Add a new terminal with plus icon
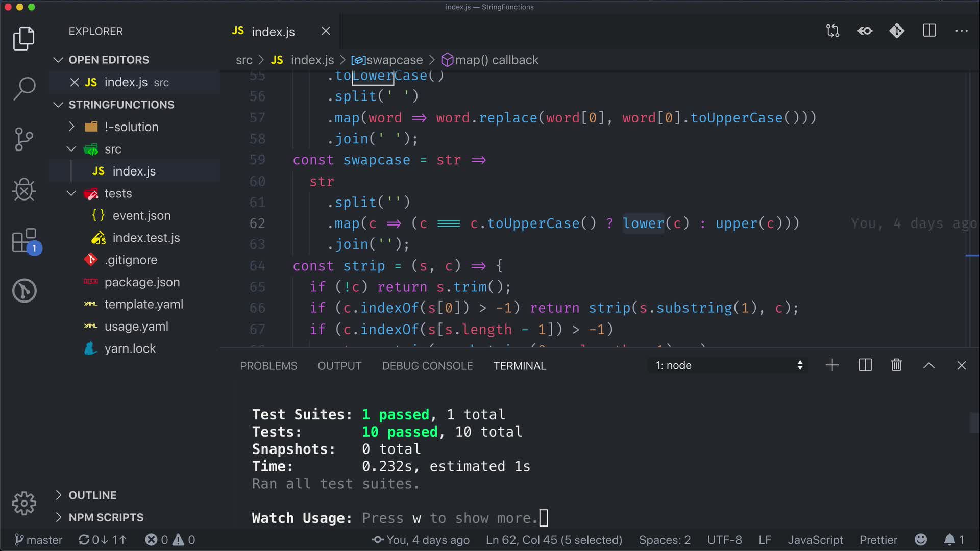980x551 pixels. point(832,365)
